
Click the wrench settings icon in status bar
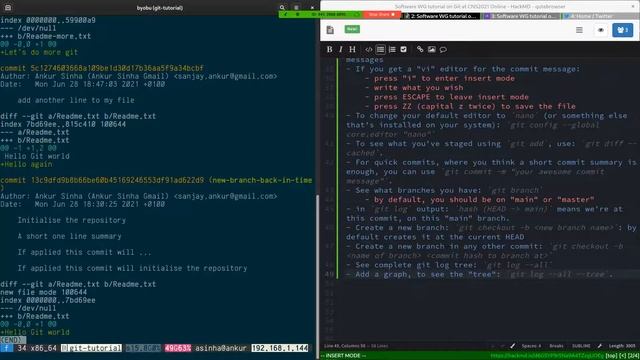(600, 346)
